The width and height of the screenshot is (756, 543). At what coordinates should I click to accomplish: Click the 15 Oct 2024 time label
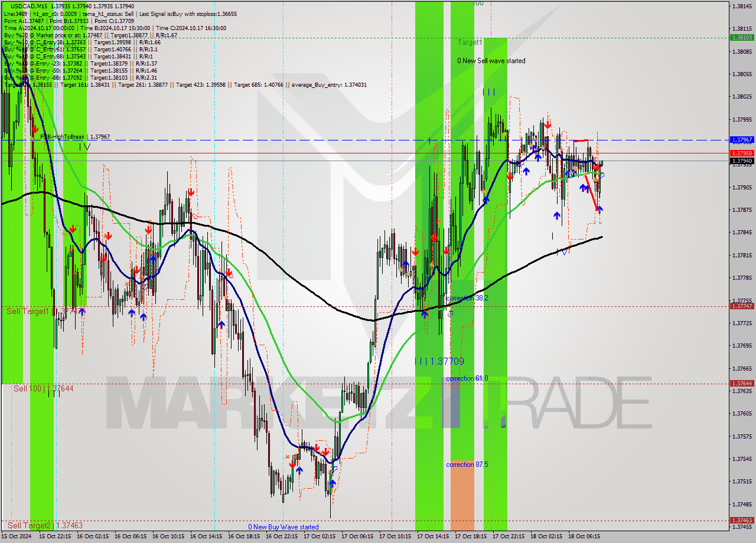point(16,537)
